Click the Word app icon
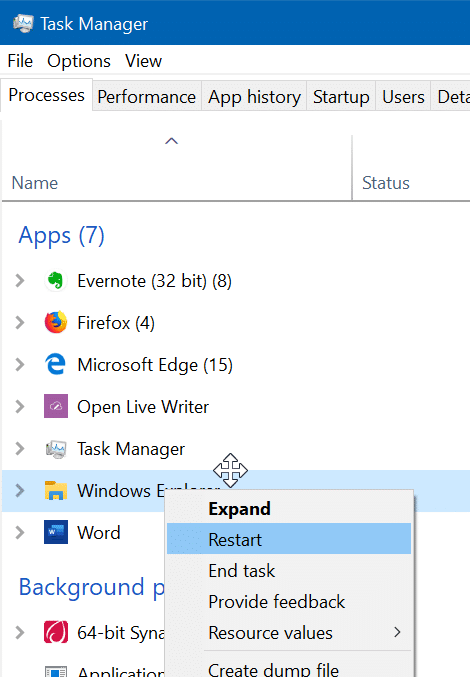The image size is (470, 677). coord(56,532)
